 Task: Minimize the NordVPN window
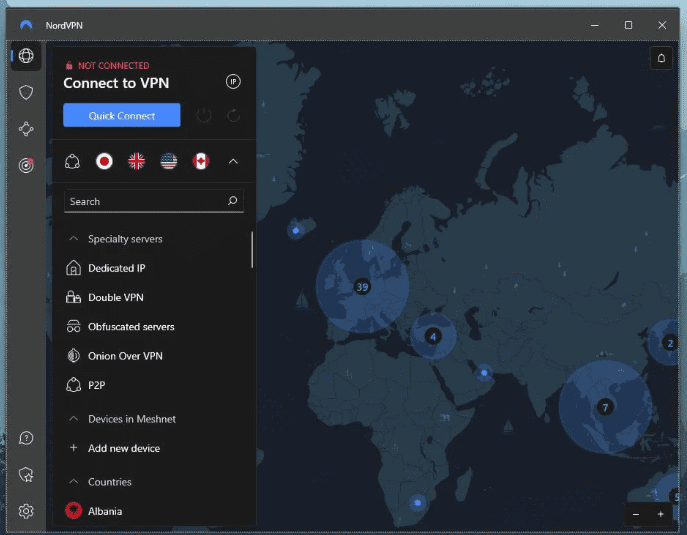pos(595,25)
